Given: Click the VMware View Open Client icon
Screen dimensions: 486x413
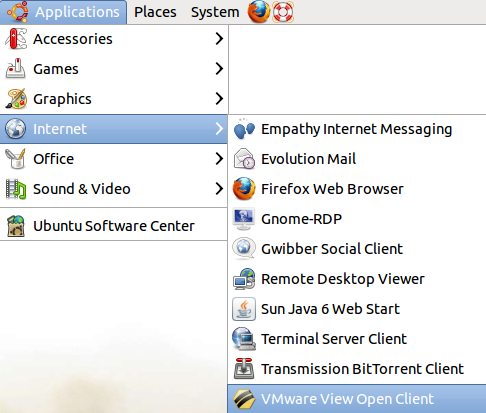Looking at the screenshot, I should 244,399.
